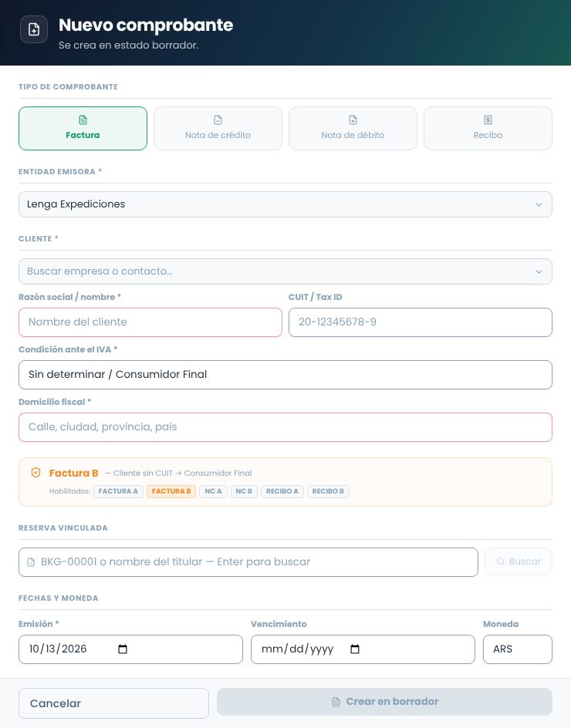Click the Nuevo comprobante title
Screen dimensions: 571x728
(x=146, y=25)
